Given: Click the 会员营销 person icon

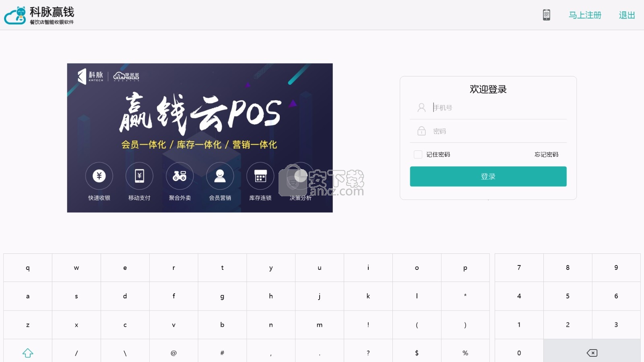Looking at the screenshot, I should (x=220, y=176).
